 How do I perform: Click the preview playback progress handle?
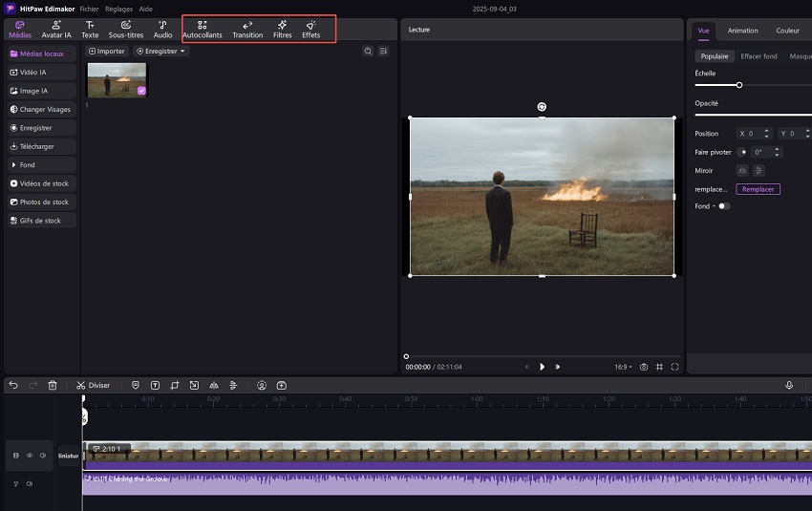[x=406, y=356]
